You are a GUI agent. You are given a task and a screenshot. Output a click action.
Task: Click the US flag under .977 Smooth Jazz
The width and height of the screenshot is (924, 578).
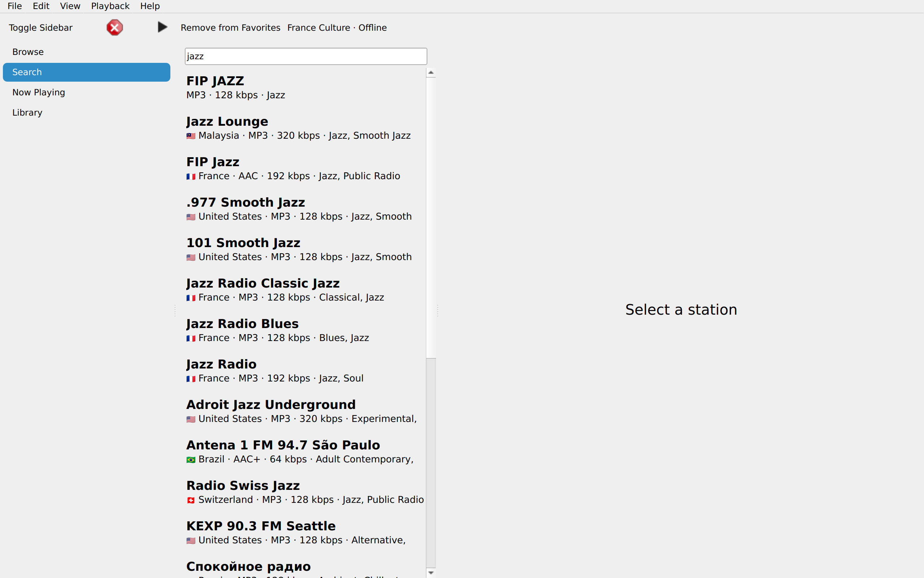(191, 217)
